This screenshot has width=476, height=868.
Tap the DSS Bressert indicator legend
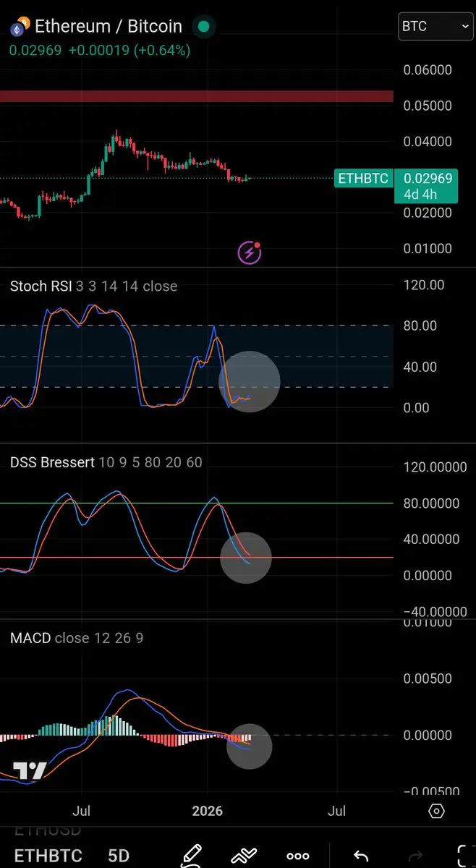[x=106, y=462]
